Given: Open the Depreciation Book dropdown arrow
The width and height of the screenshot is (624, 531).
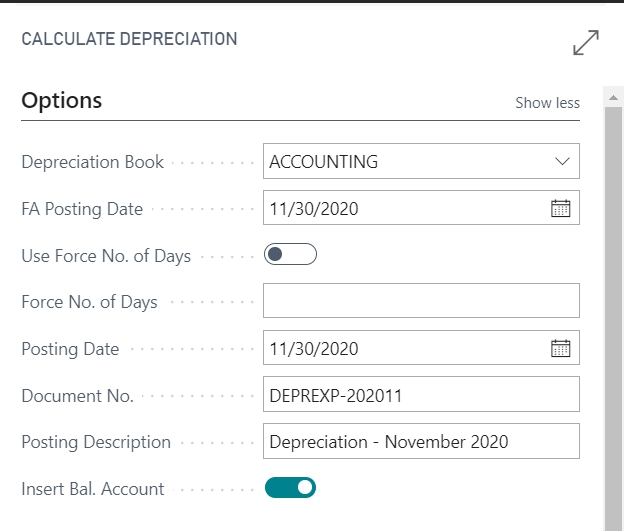Looking at the screenshot, I should click(x=562, y=161).
